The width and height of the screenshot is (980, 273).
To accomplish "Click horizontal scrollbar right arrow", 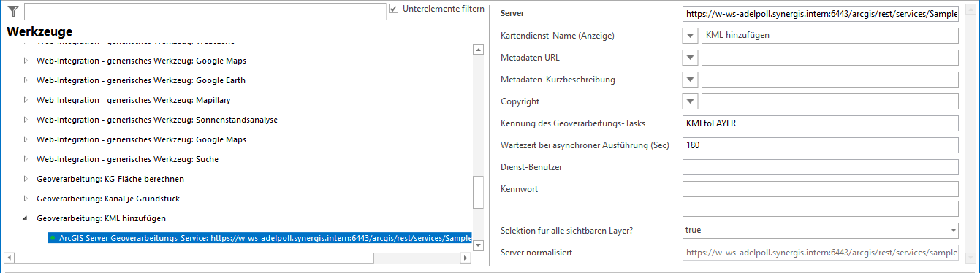I will point(466,258).
